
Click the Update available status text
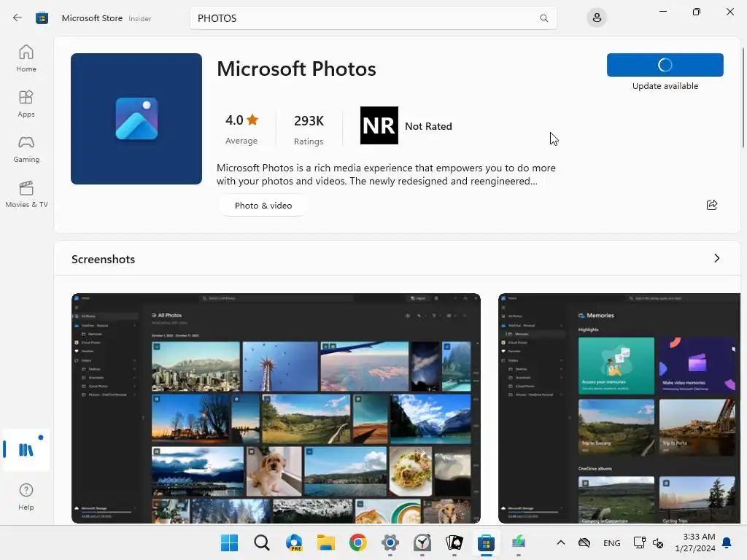pyautogui.click(x=665, y=86)
